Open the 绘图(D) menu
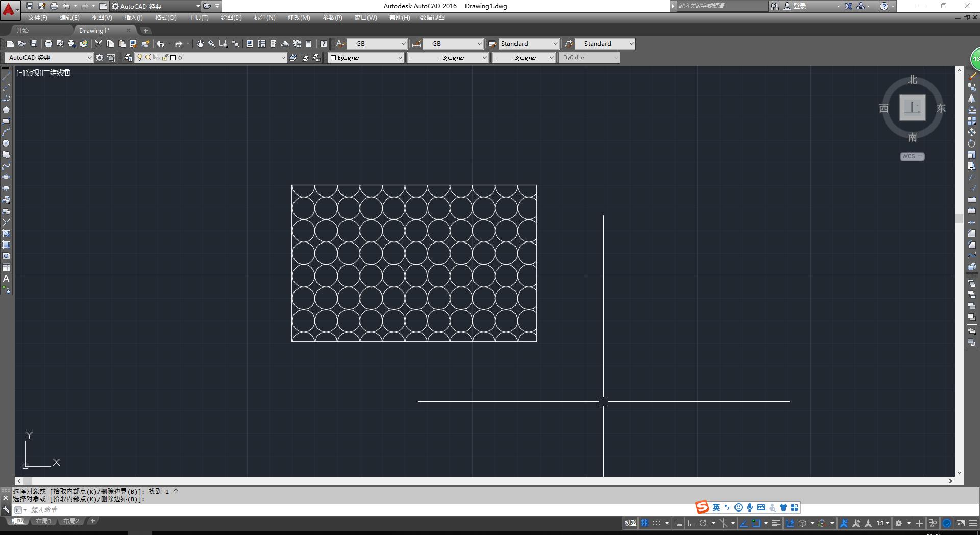The image size is (980, 535). point(231,18)
